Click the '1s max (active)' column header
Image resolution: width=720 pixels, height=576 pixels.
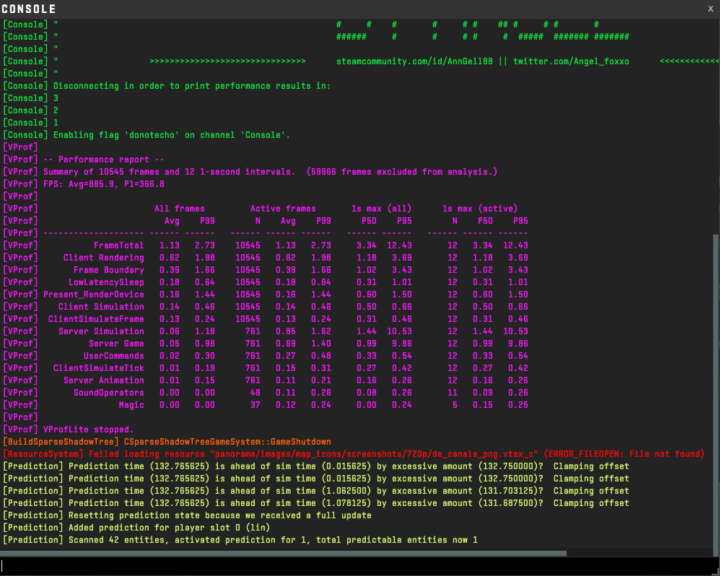pyautogui.click(x=480, y=209)
